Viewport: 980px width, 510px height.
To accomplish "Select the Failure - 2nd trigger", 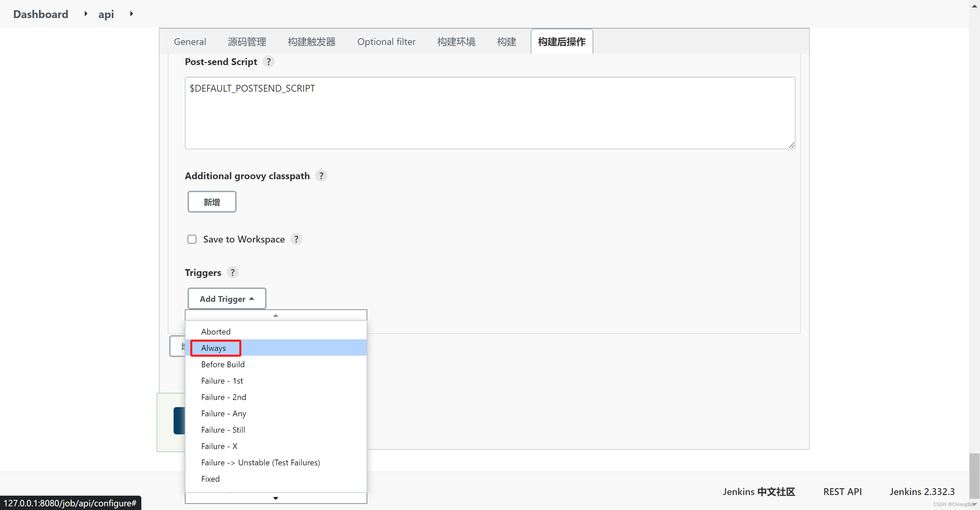I will [276, 397].
